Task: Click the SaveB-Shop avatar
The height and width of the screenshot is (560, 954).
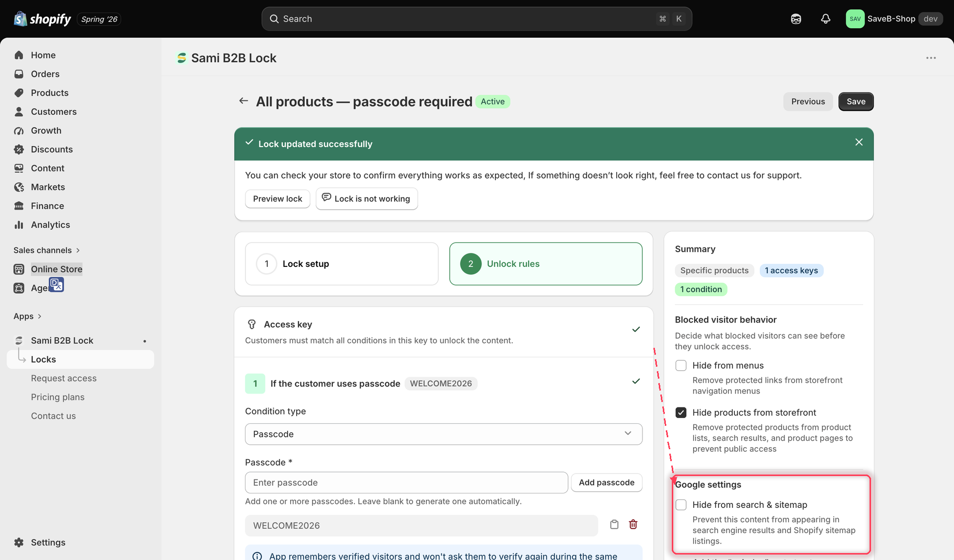Action: click(855, 19)
